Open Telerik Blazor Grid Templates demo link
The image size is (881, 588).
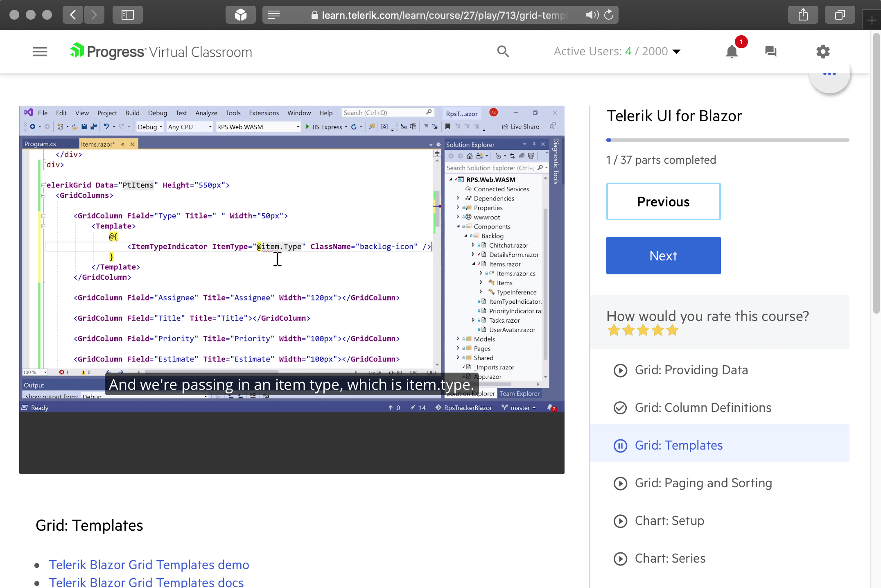click(x=149, y=565)
